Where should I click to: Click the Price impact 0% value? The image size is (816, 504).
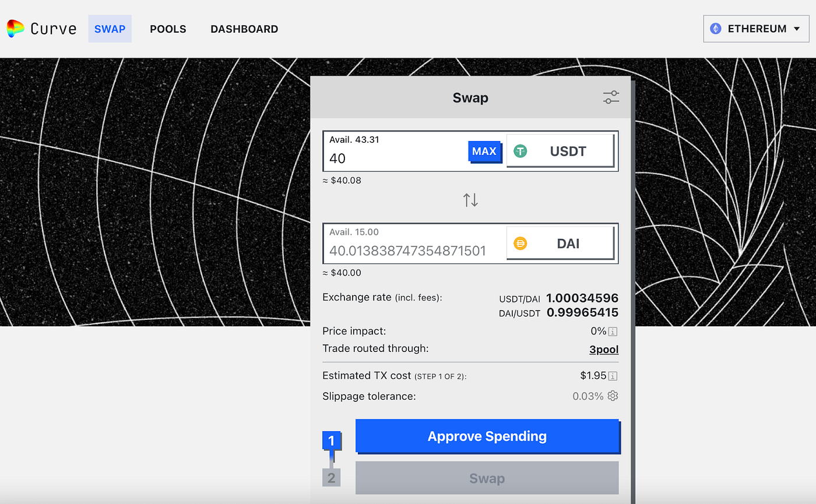point(599,332)
